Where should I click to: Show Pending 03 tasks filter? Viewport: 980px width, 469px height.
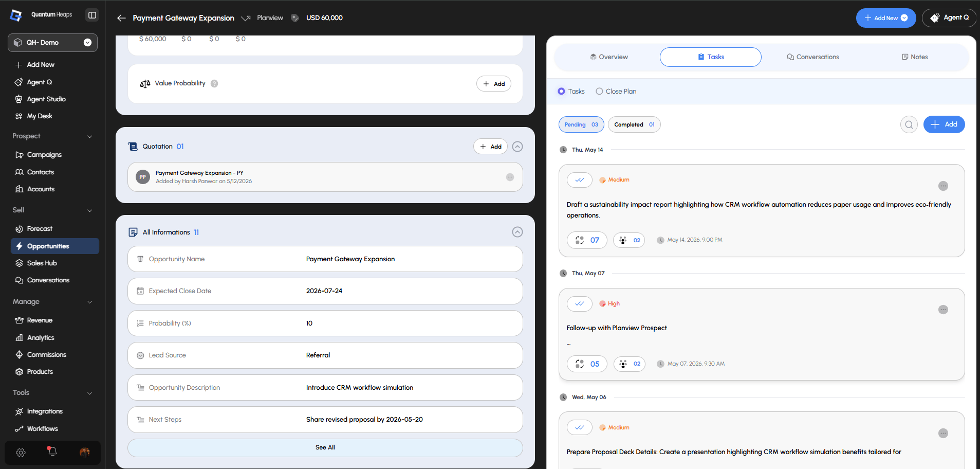(x=581, y=124)
